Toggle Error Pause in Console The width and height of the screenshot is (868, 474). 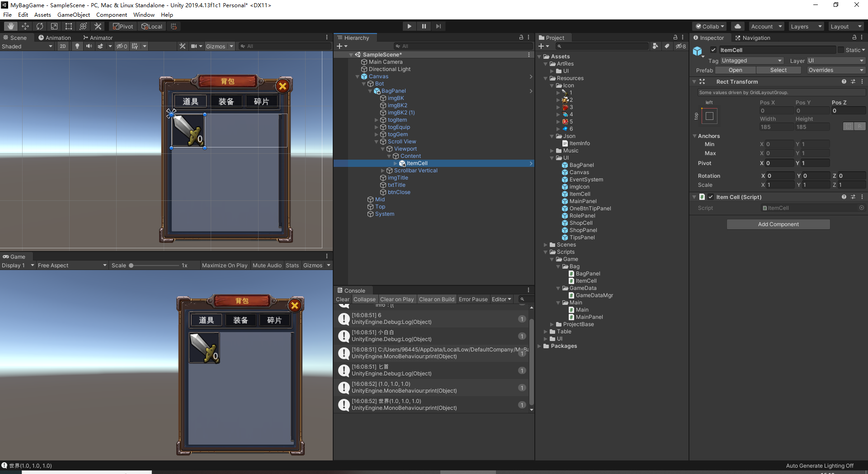[473, 299]
